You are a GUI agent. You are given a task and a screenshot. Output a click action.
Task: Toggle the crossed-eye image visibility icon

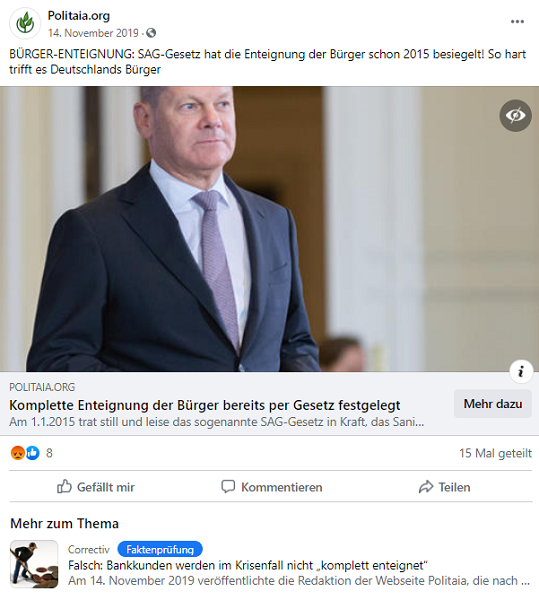click(x=515, y=116)
